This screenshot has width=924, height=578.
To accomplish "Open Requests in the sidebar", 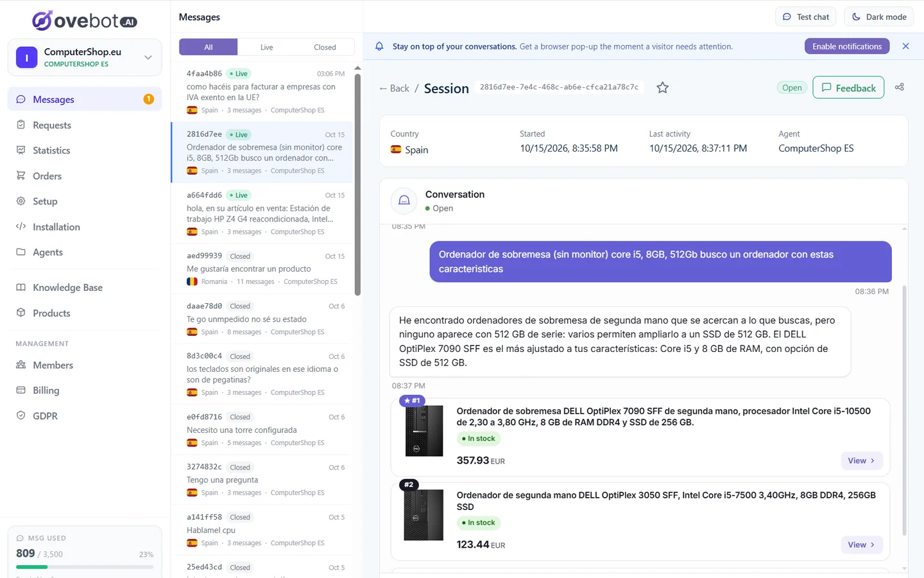I will [x=85, y=125].
